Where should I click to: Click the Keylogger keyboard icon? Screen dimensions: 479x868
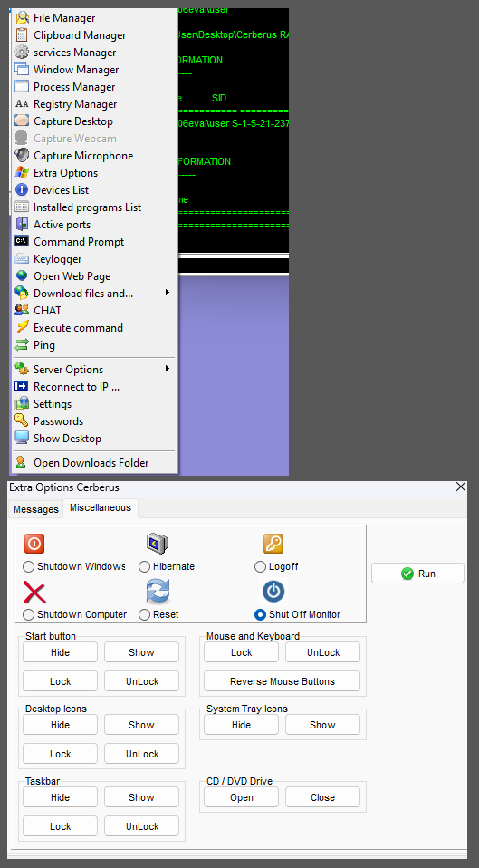22,258
